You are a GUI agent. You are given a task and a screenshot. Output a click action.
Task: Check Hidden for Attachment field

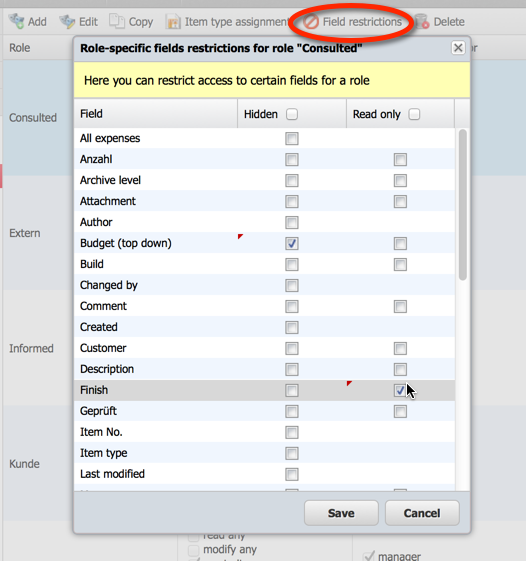pyautogui.click(x=292, y=201)
